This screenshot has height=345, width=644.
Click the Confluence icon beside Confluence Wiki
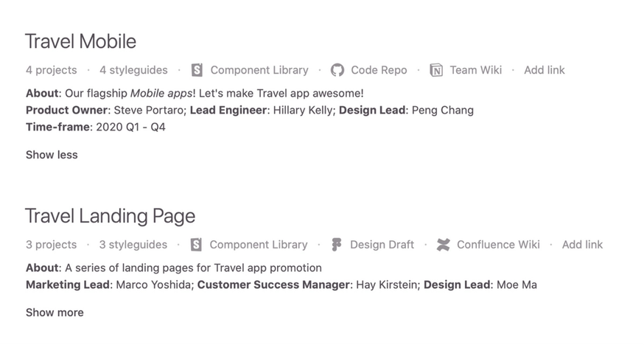pyautogui.click(x=443, y=245)
